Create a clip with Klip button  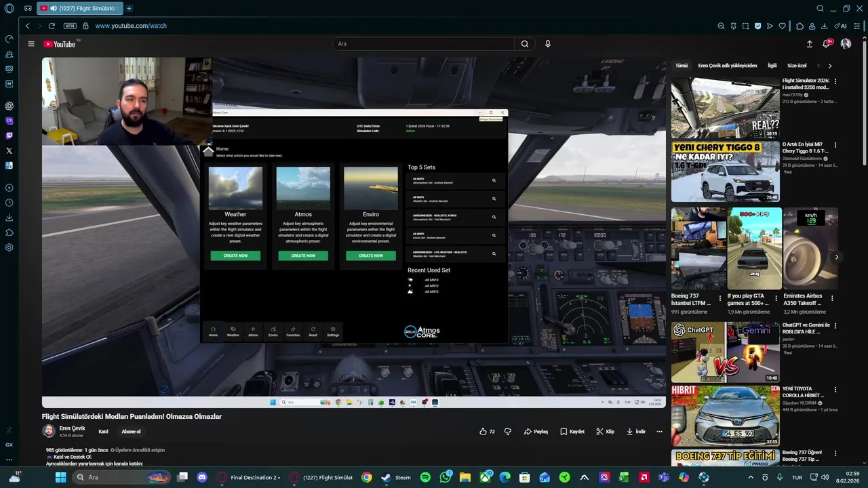click(605, 432)
